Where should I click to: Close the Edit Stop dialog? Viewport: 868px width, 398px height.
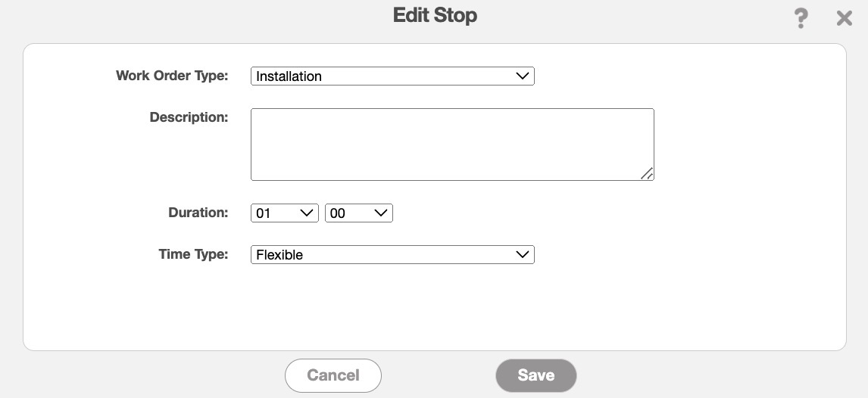click(x=845, y=18)
